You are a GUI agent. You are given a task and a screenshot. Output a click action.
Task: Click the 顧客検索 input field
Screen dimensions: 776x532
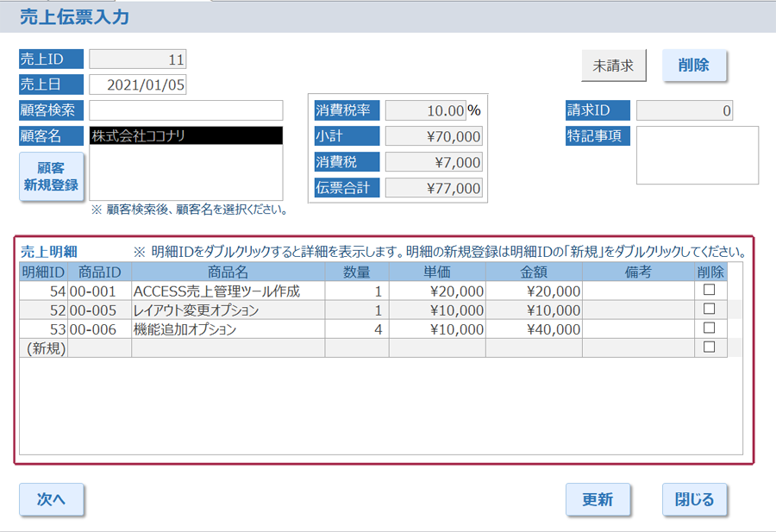point(185,110)
